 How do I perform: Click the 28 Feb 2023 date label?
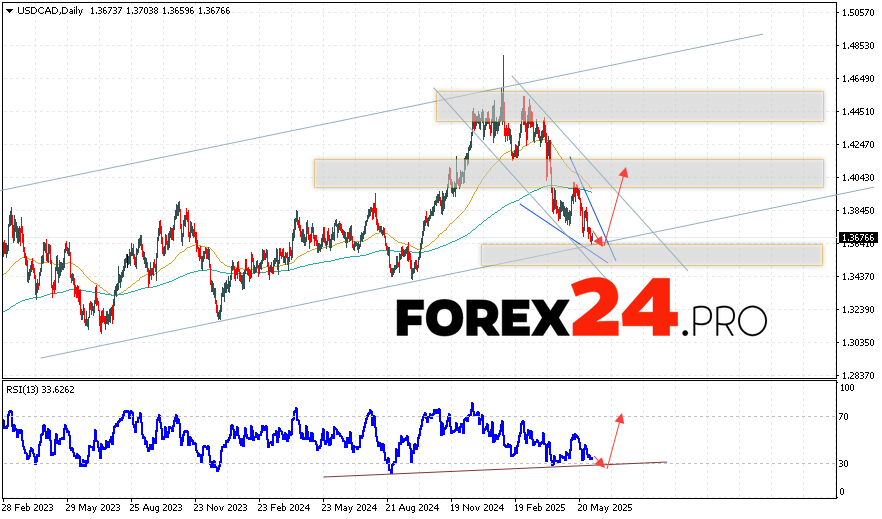click(29, 509)
